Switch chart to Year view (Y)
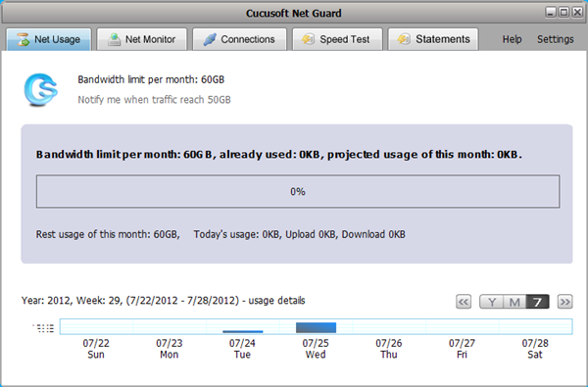The height and width of the screenshot is (387, 588). [x=491, y=302]
